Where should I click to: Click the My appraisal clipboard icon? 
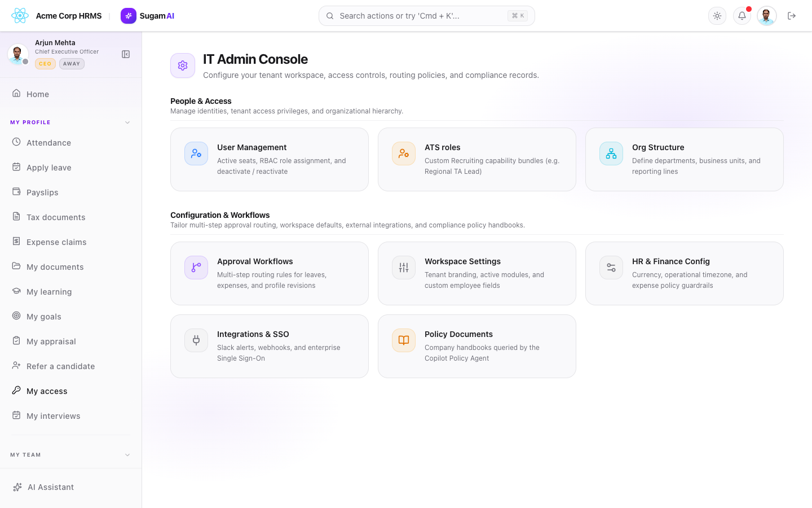(x=16, y=341)
